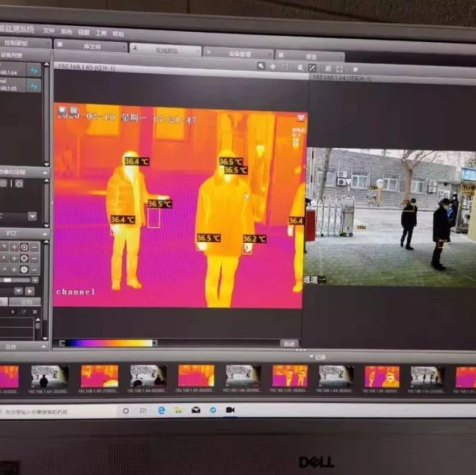Switch to the 设备管理 tab
Image resolution: width=476 pixels, height=475 pixels.
point(239,54)
